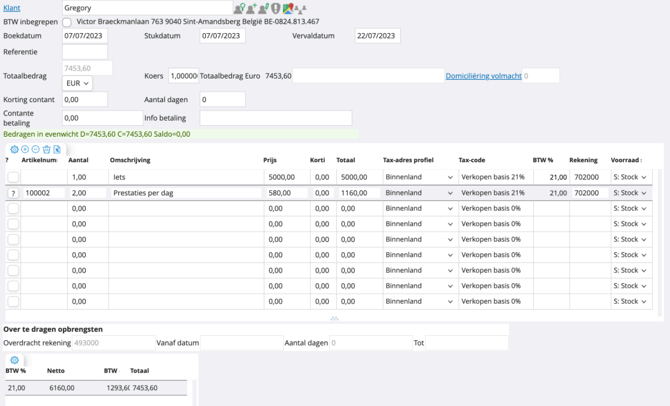Add a new line with the plus icon
670x406 pixels.
point(25,149)
